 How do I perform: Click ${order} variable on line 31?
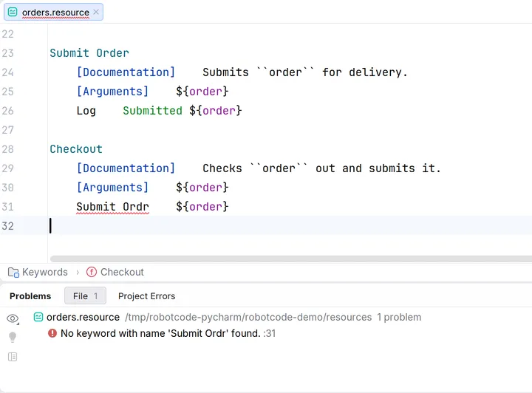tap(202, 207)
